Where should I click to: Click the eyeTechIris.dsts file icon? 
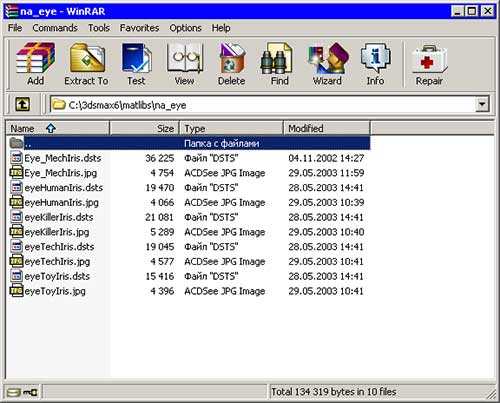coord(16,246)
